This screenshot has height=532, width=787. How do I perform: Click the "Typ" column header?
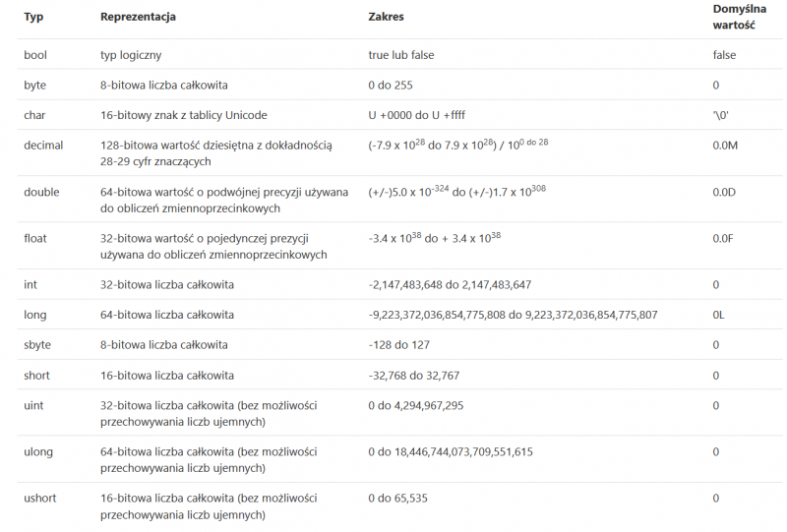(32, 17)
